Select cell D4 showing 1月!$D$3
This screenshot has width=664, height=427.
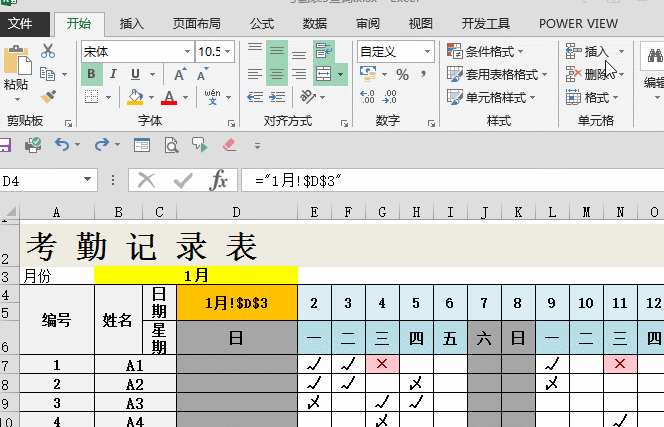click(237, 302)
